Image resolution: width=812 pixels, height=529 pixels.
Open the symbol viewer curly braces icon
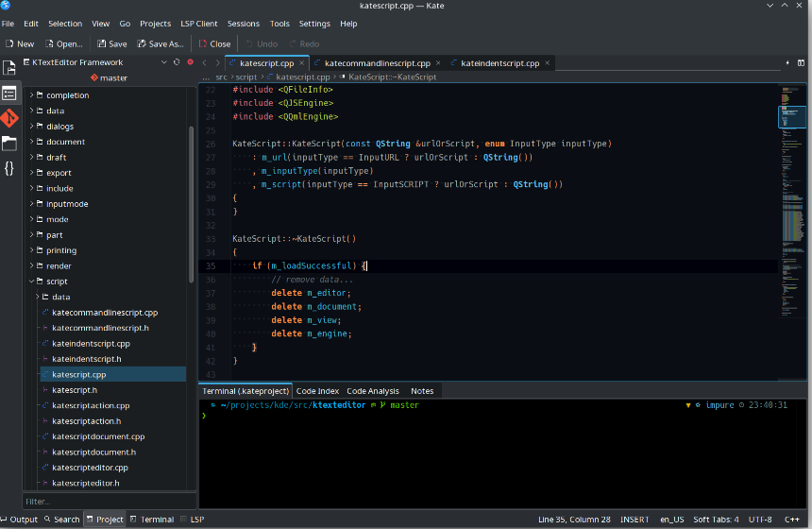[9, 168]
